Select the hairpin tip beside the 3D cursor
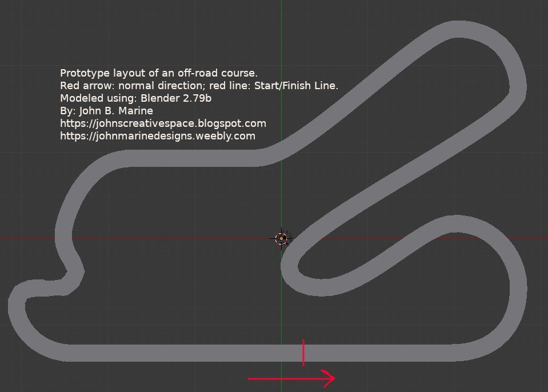Screen dimensions: 548x392 pyautogui.click(x=290, y=270)
